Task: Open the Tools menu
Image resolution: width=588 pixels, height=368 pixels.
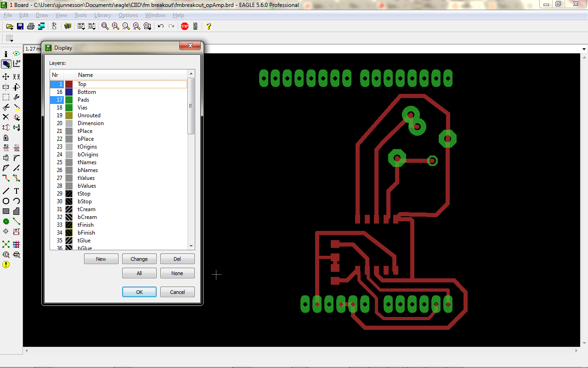Action: tap(80, 15)
